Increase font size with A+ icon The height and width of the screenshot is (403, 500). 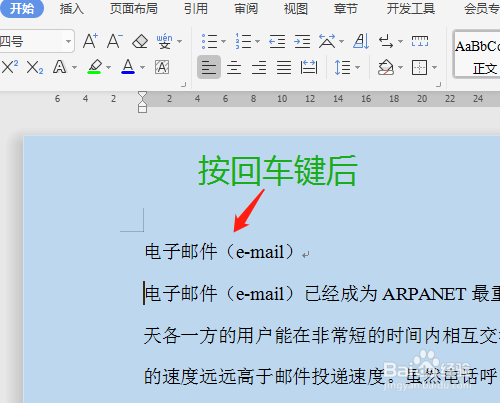(x=90, y=41)
